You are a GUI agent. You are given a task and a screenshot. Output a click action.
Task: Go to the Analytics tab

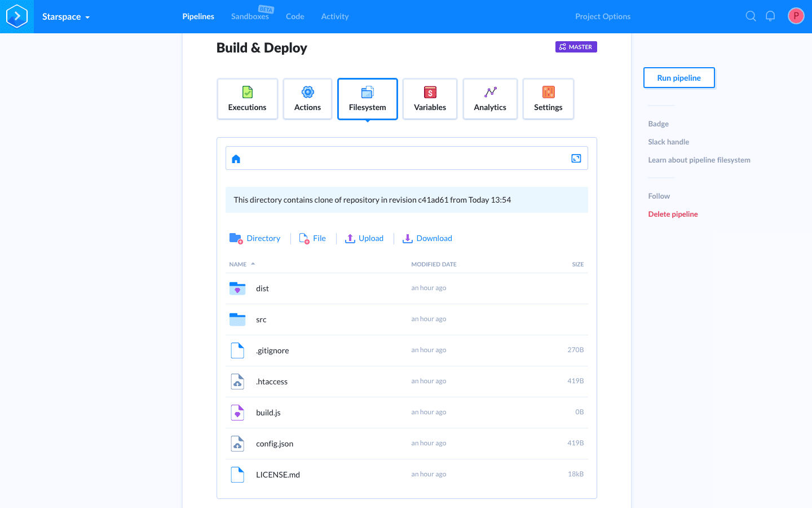click(x=489, y=99)
